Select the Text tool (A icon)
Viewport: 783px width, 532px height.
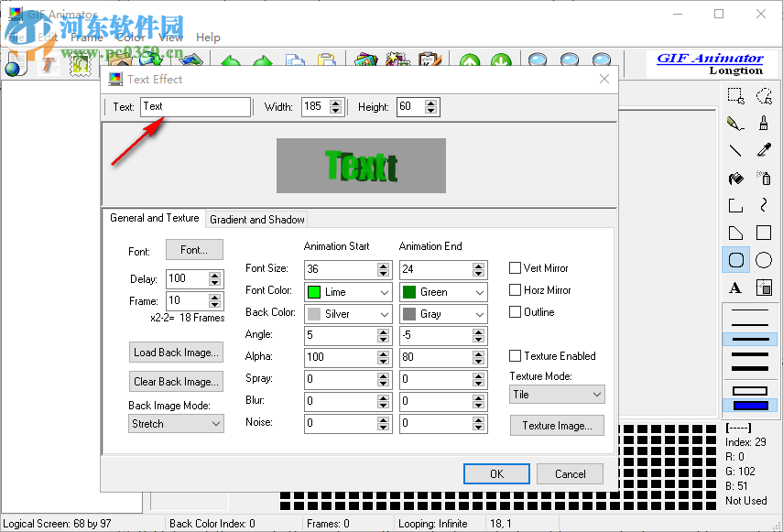(x=735, y=288)
